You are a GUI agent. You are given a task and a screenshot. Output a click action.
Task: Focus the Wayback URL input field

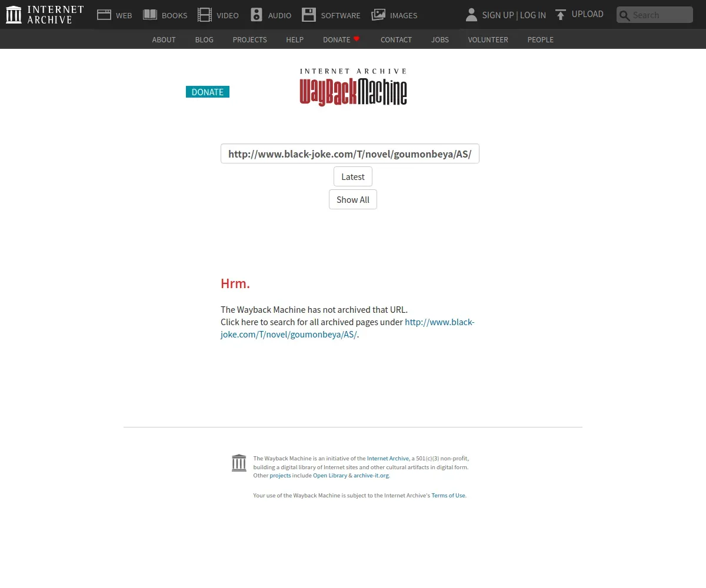tap(350, 153)
